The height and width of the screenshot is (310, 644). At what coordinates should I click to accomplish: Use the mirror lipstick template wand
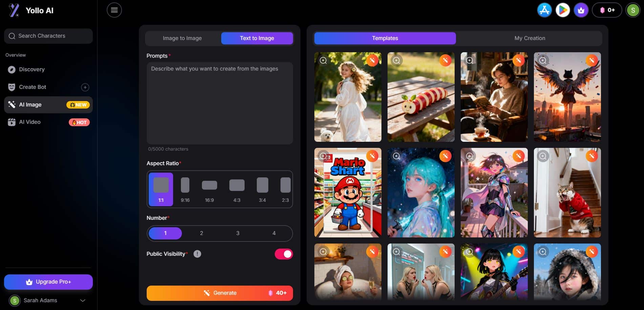coord(445,252)
